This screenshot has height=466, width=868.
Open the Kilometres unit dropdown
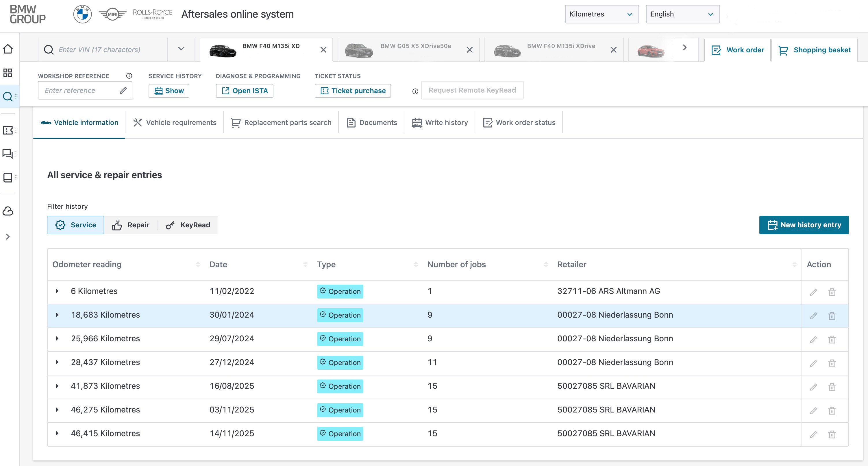602,14
